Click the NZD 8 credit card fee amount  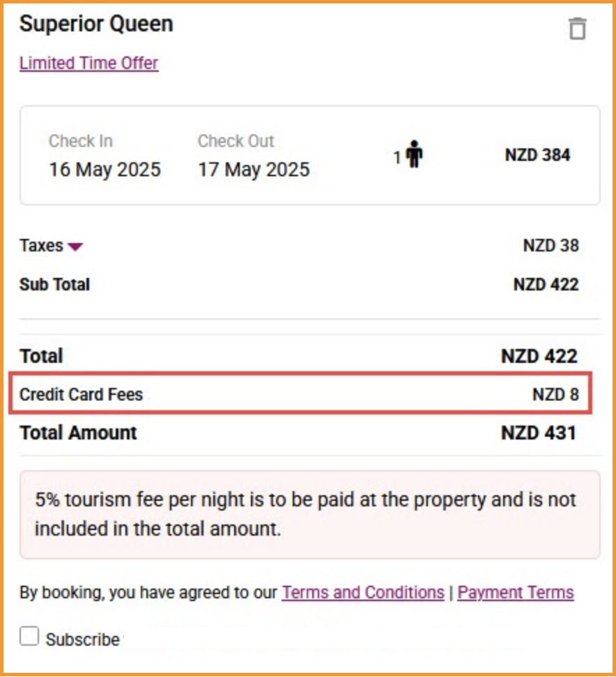pyautogui.click(x=555, y=394)
